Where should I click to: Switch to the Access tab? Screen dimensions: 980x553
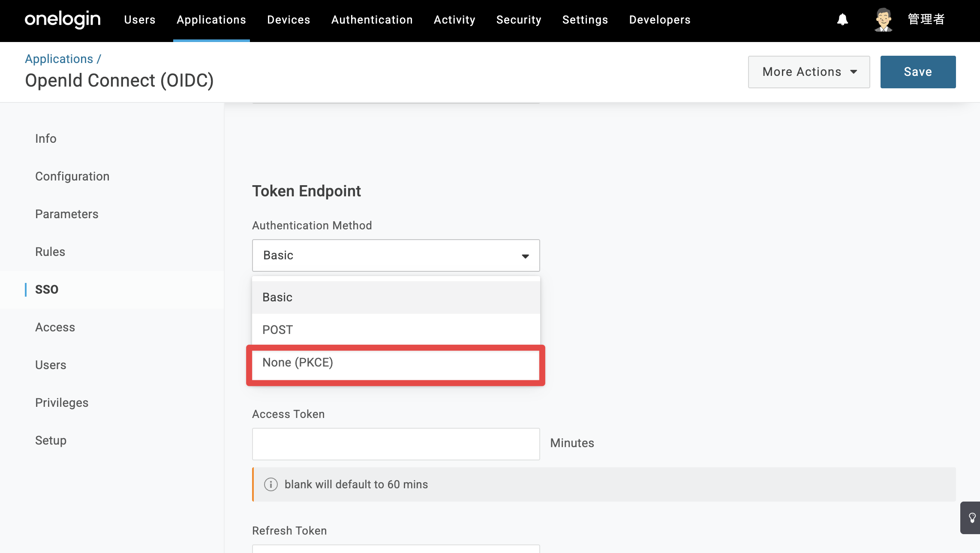[55, 327]
